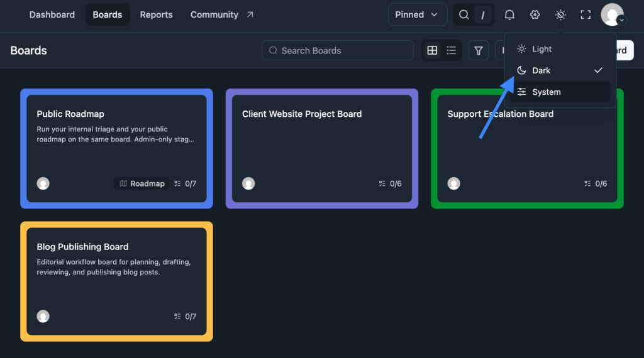Open the Community external link
Image resolution: width=644 pixels, height=358 pixels.
pos(222,15)
